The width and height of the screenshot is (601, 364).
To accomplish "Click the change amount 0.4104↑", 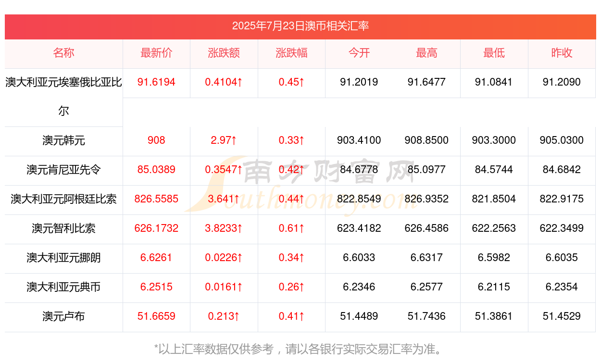I will (x=224, y=82).
